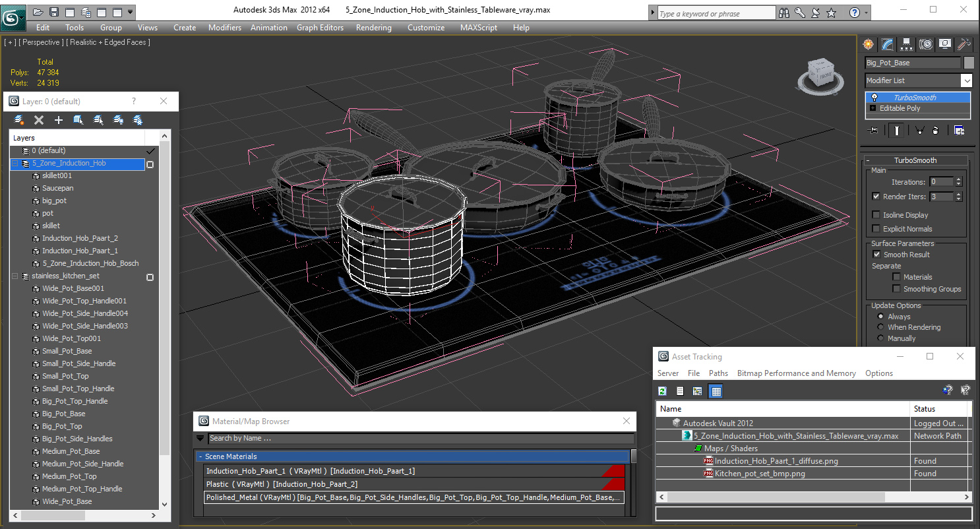Open the Paths menu in Asset Tracking
Image resolution: width=980 pixels, height=529 pixels.
coord(718,373)
